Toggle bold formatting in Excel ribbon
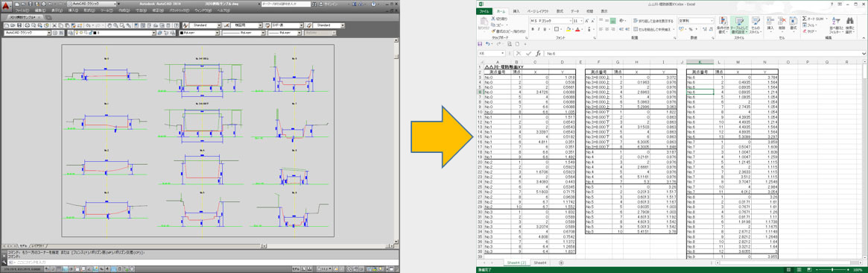Image resolution: width=868 pixels, height=273 pixels. point(533,29)
